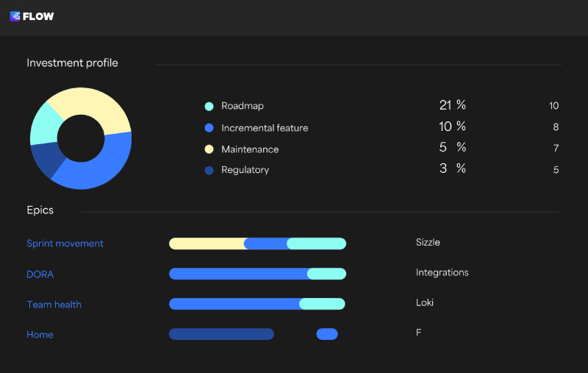Screen dimensions: 588x373
Task: Click the dark blue Home progress bar
Action: [x=221, y=334]
